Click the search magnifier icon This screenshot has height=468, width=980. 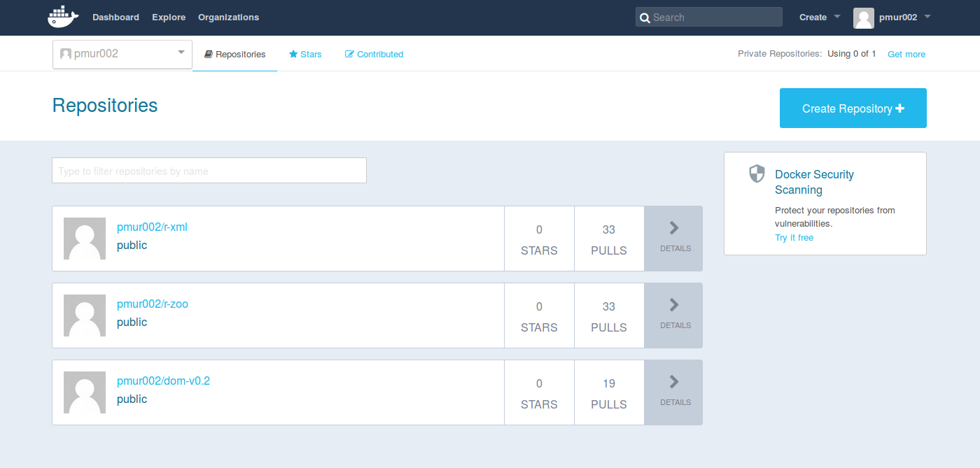[645, 17]
